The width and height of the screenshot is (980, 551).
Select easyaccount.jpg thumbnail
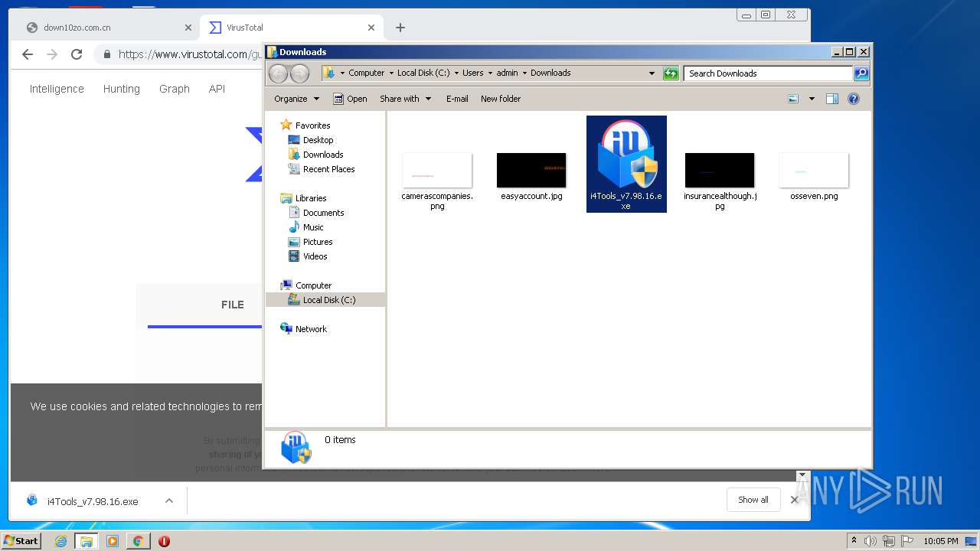531,170
